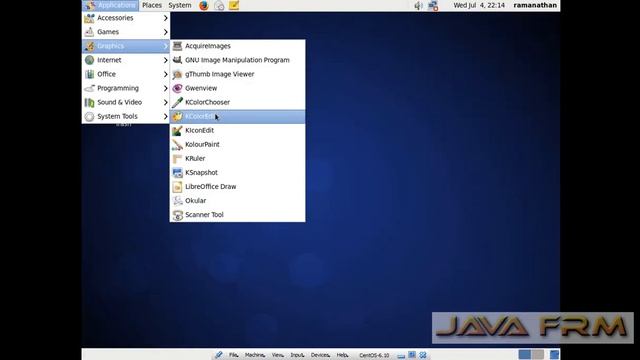Click the Accessories category icon
This screenshot has width=640, height=360.
click(89, 18)
